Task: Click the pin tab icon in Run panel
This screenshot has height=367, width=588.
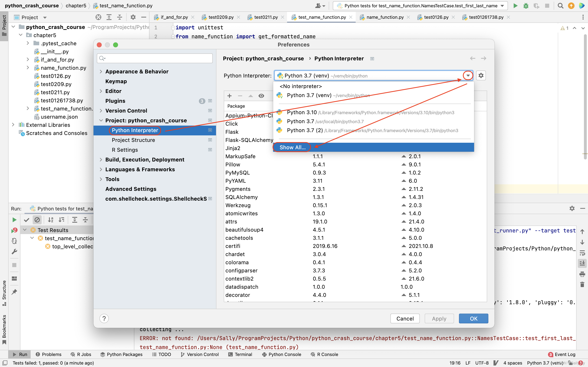Action: [x=14, y=292]
